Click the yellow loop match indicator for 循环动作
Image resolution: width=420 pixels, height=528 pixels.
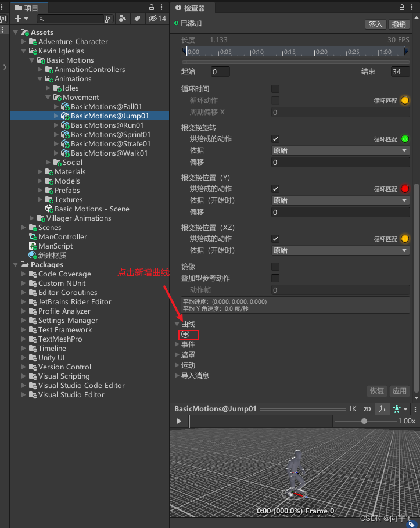pyautogui.click(x=405, y=100)
